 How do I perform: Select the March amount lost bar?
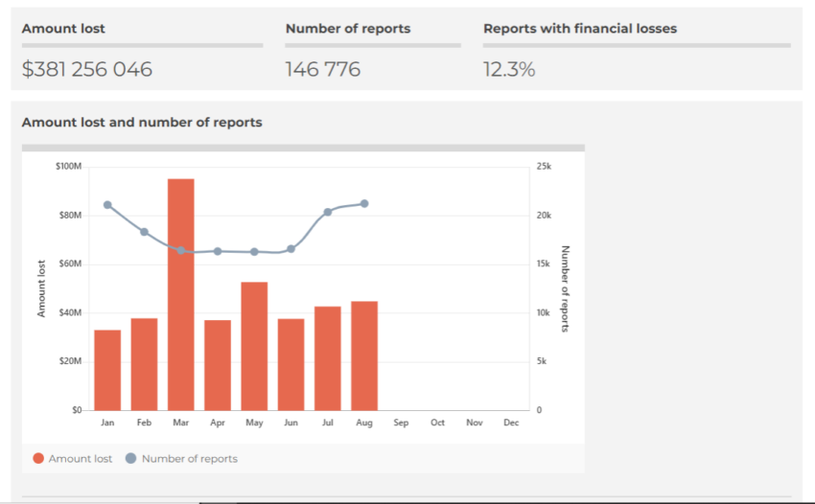click(181, 294)
